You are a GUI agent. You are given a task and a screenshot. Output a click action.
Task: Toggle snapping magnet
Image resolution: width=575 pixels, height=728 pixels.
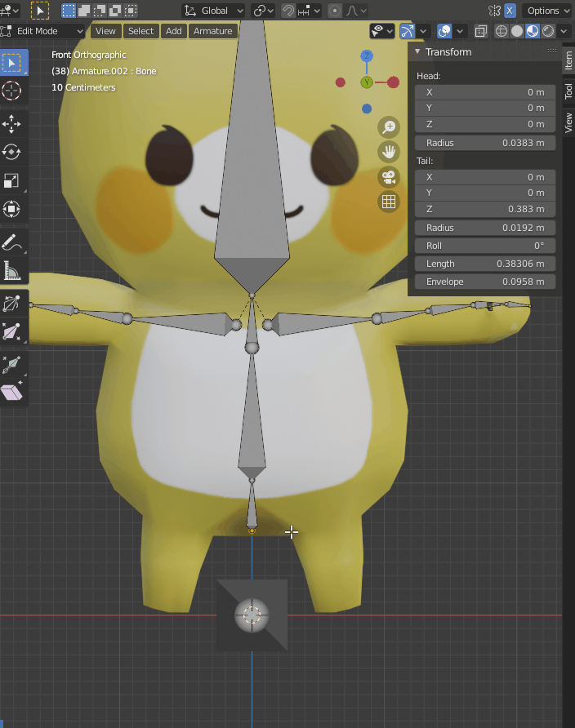point(288,11)
